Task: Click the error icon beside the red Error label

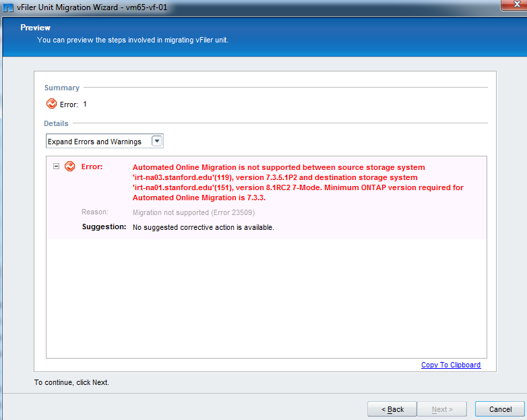Action: point(70,166)
